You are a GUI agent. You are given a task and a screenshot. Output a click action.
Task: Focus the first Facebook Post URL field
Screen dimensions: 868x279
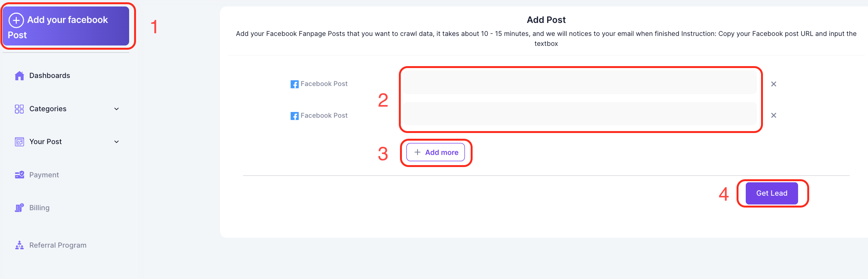click(580, 83)
